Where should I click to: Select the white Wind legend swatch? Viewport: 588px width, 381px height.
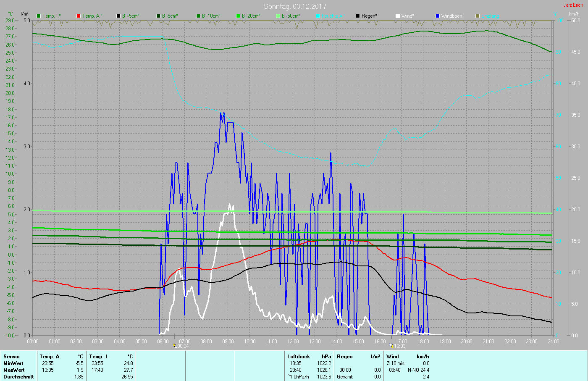coord(398,16)
